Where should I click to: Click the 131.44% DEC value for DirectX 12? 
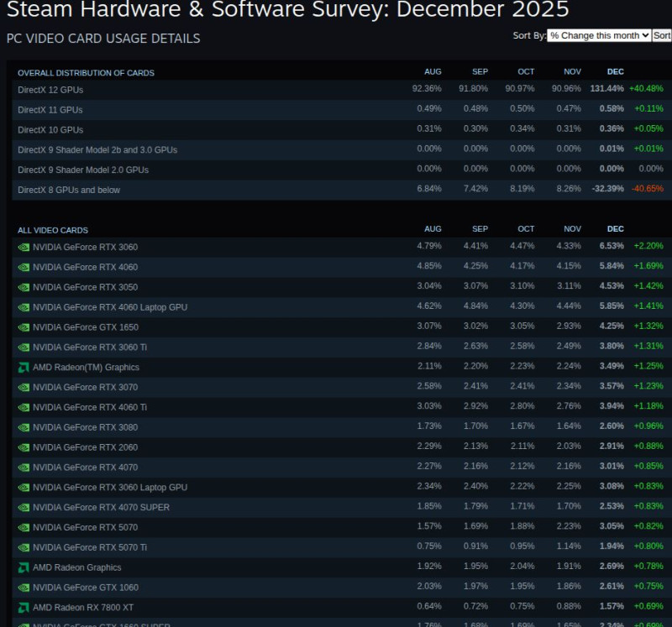[606, 89]
